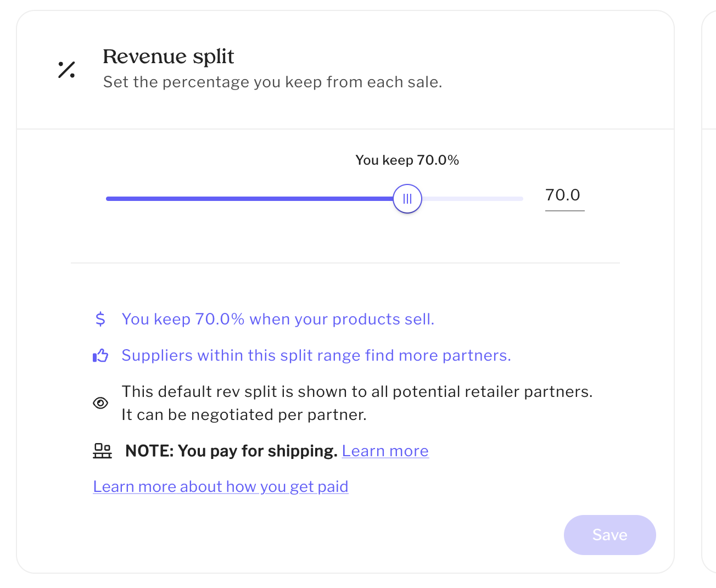Click the slider thumb handle
The image size is (716, 588).
tap(407, 199)
